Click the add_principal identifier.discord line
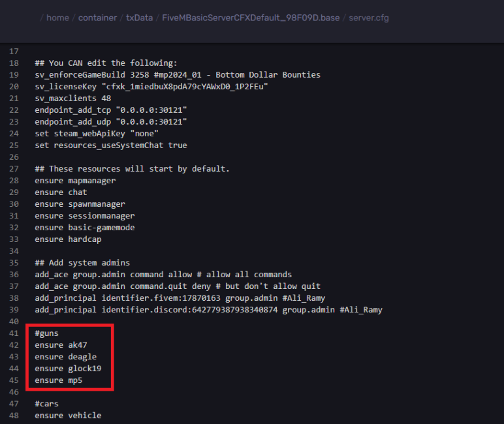 tap(208, 310)
